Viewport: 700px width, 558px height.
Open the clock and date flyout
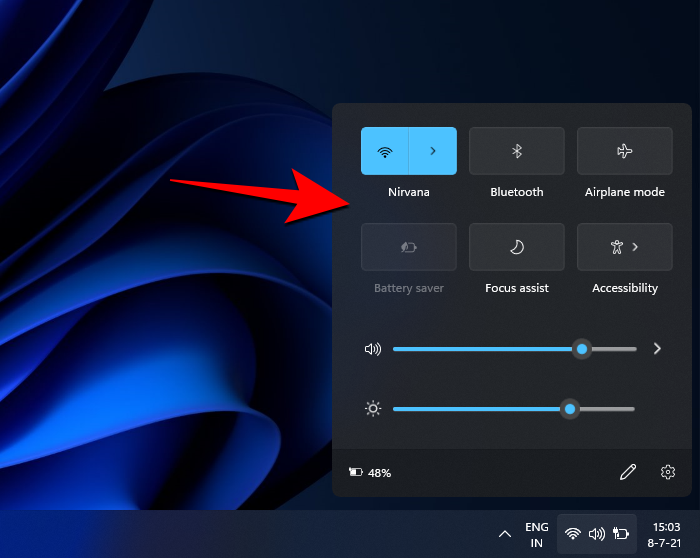pos(666,534)
